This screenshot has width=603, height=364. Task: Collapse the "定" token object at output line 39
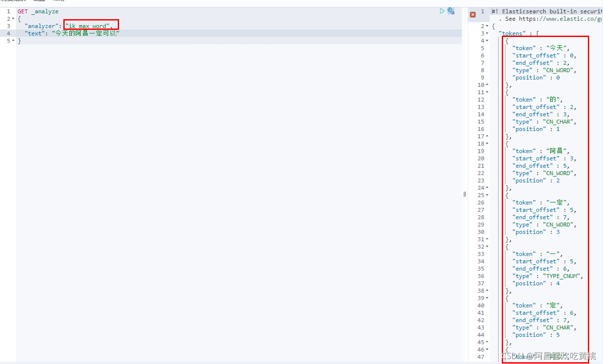(x=487, y=298)
